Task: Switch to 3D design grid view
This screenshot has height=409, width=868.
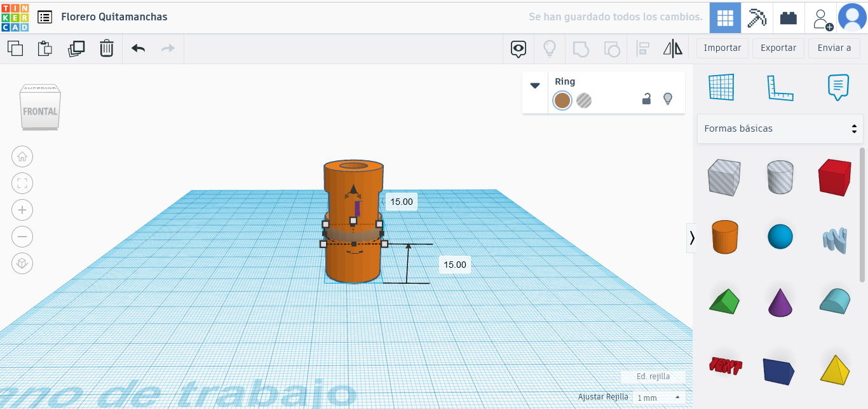Action: (725, 17)
